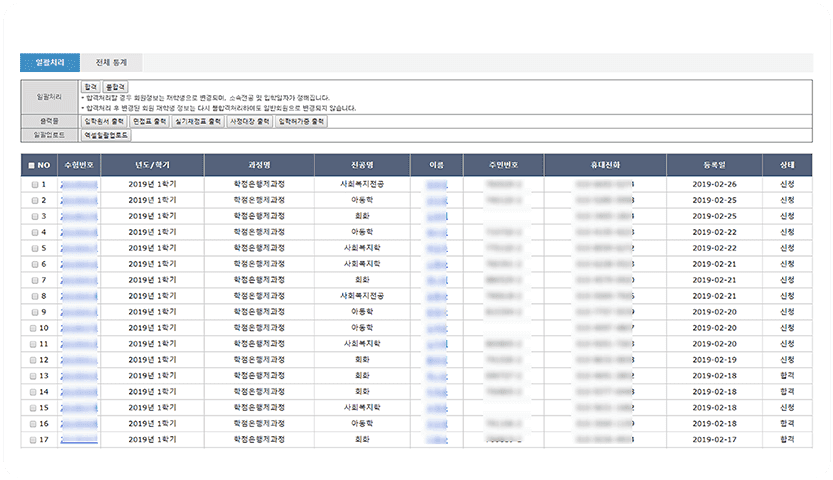Select the checkbox for row 12
This screenshot has width=833, height=480.
[x=32, y=360]
